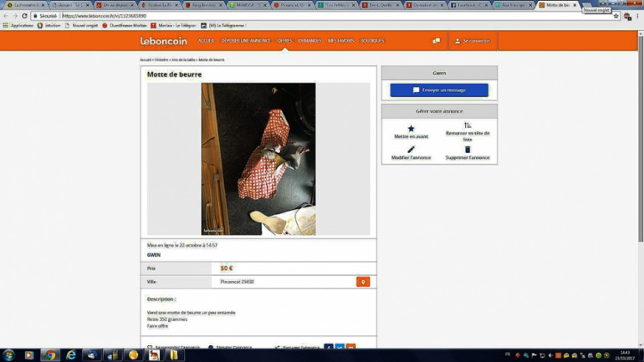Open the Ouest-France Morlaix bookmark
Screen dimensions: 644x362
click(x=125, y=26)
